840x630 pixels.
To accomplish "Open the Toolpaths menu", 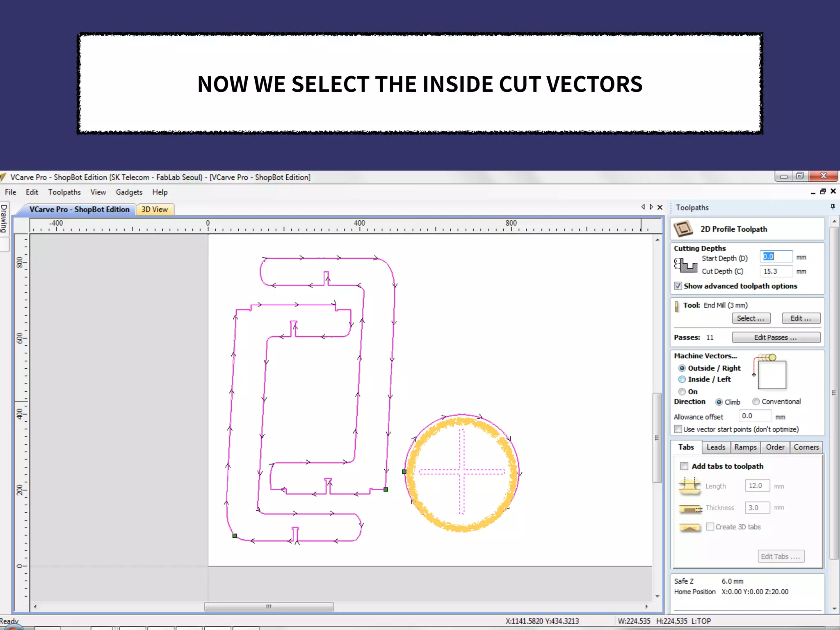I will (x=64, y=192).
